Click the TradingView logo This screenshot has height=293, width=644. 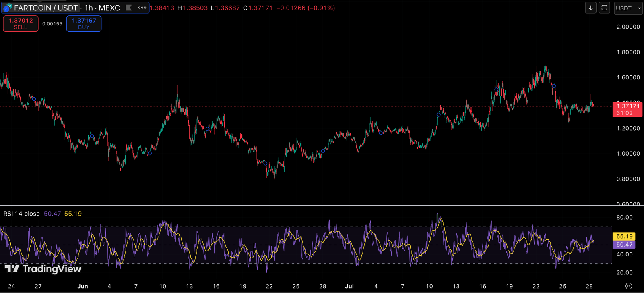point(43,269)
